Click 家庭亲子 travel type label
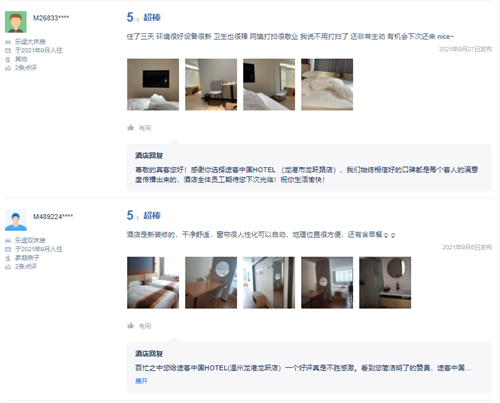The image size is (500, 403). click(27, 258)
